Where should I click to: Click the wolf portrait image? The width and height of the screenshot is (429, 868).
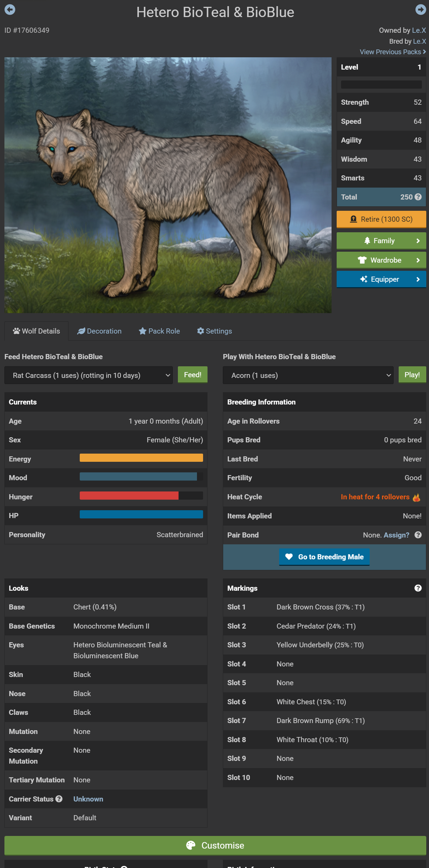click(x=168, y=185)
